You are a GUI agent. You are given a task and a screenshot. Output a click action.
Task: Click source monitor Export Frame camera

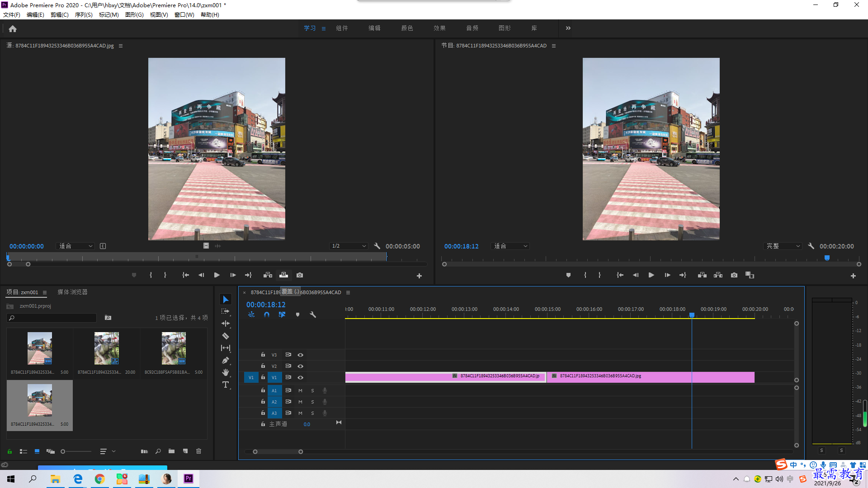(x=300, y=275)
